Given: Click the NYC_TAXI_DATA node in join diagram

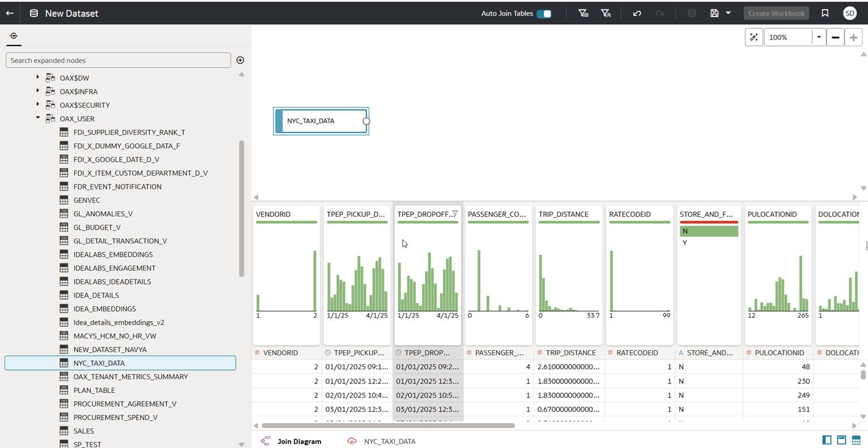Looking at the screenshot, I should pos(320,121).
